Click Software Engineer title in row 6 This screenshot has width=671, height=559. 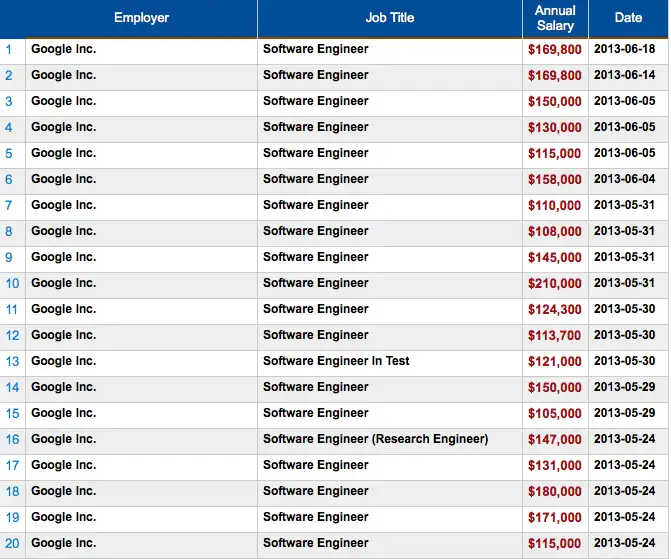tap(315, 179)
